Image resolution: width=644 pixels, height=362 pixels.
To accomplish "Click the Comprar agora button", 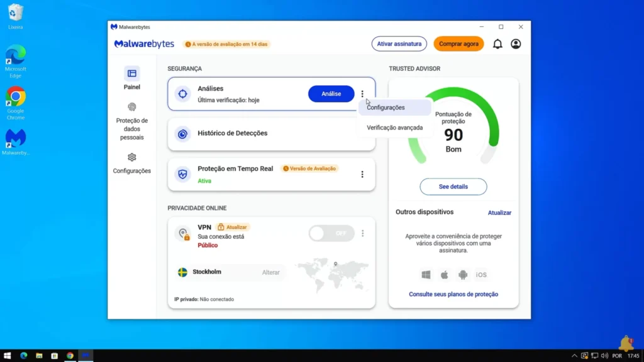I will [458, 44].
